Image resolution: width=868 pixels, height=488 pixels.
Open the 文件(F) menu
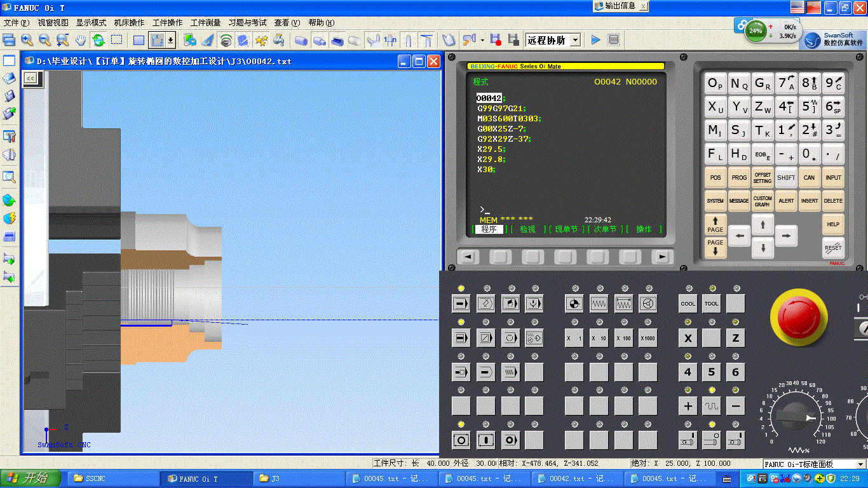(17, 22)
